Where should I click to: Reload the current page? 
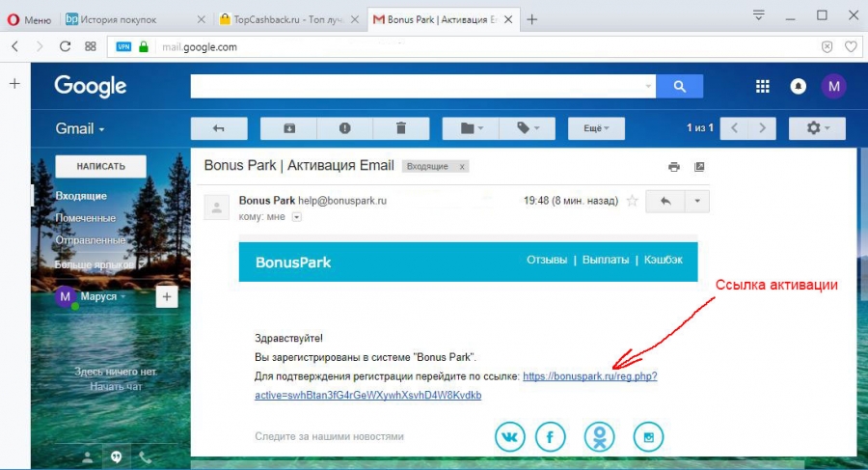65,46
